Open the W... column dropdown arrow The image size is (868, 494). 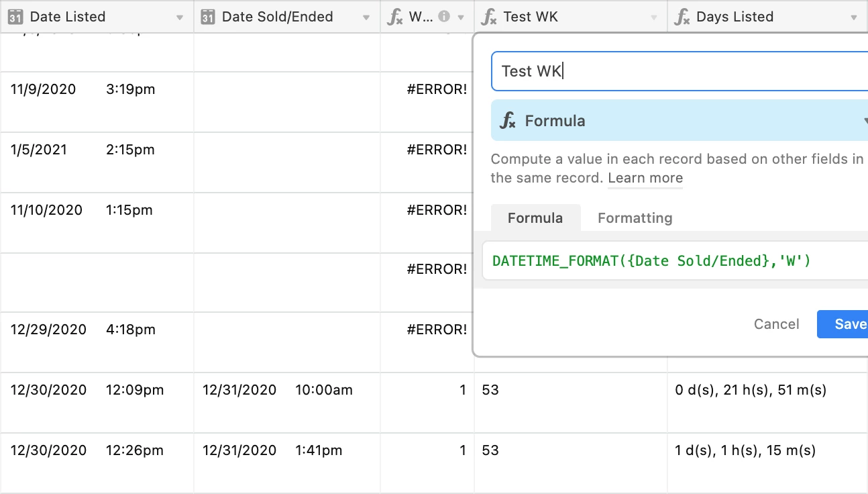(x=461, y=18)
